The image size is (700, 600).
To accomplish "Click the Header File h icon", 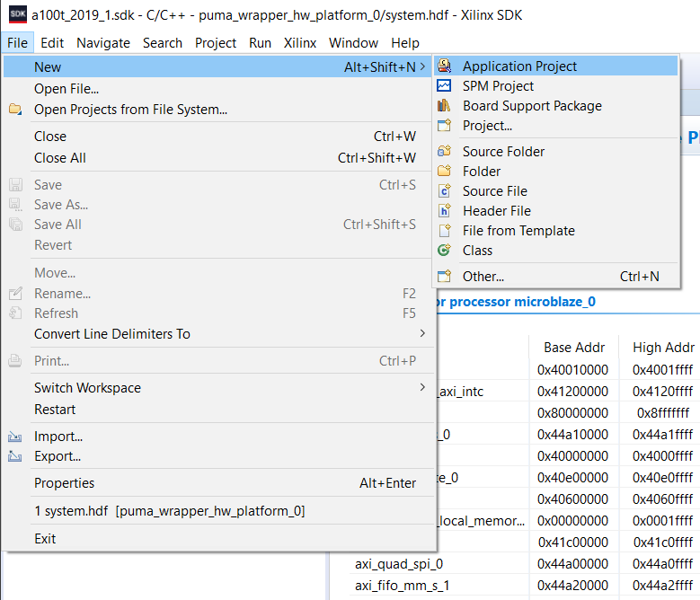I will (x=444, y=210).
